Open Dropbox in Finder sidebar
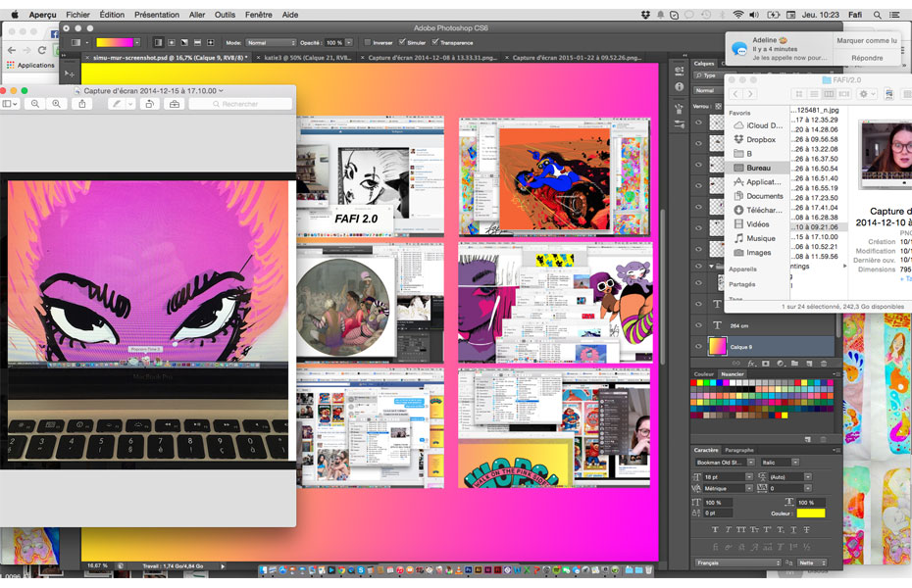The image size is (912, 588). click(x=761, y=139)
